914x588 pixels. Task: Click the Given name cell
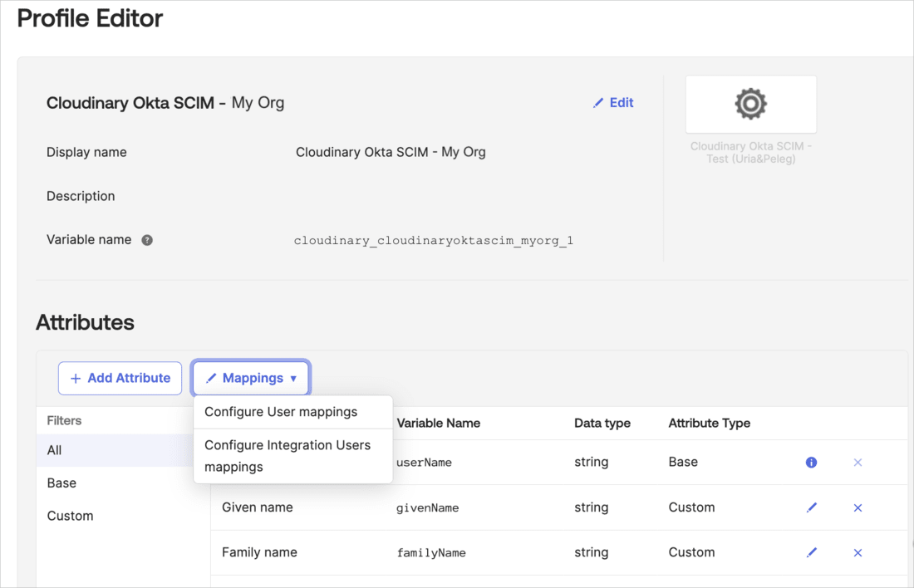click(257, 507)
